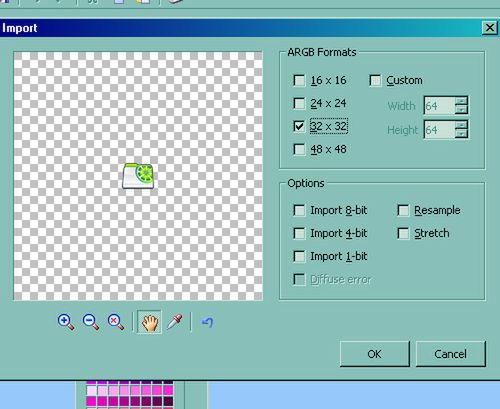The width and height of the screenshot is (500, 409).
Task: Check the Import 4-bit option
Action: tap(299, 233)
